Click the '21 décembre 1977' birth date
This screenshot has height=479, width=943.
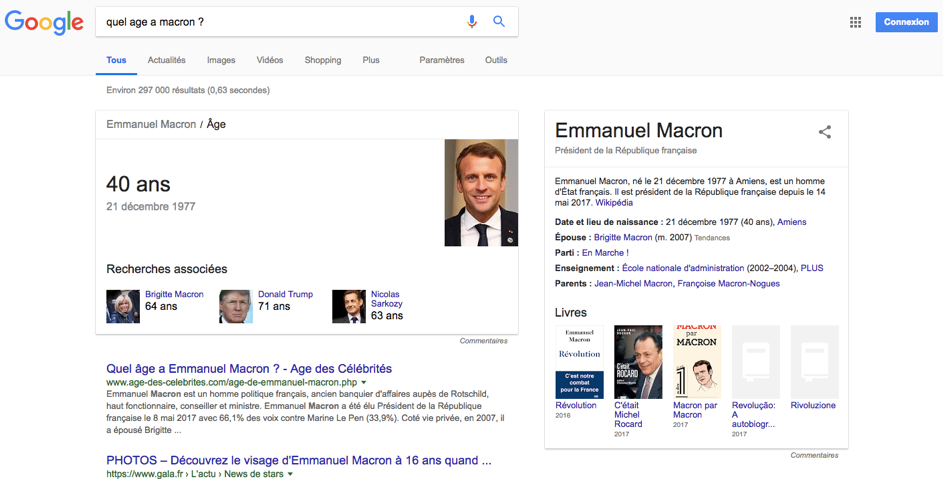(x=151, y=206)
